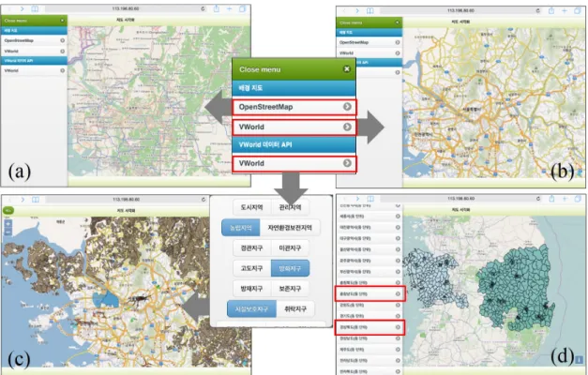Click Close menu header in panel (b)
The image size is (588, 375).
tap(369, 22)
